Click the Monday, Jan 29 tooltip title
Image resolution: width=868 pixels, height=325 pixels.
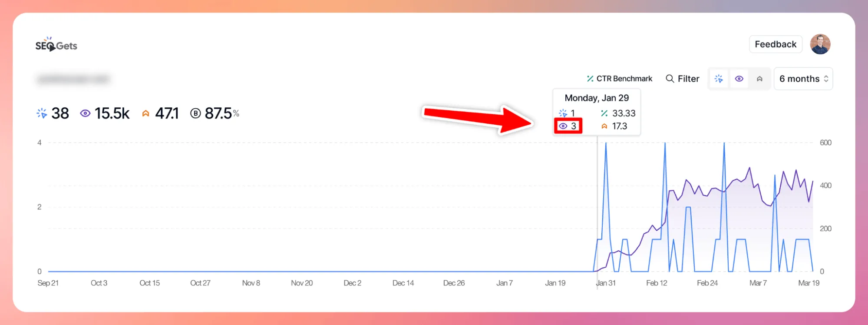pos(596,98)
